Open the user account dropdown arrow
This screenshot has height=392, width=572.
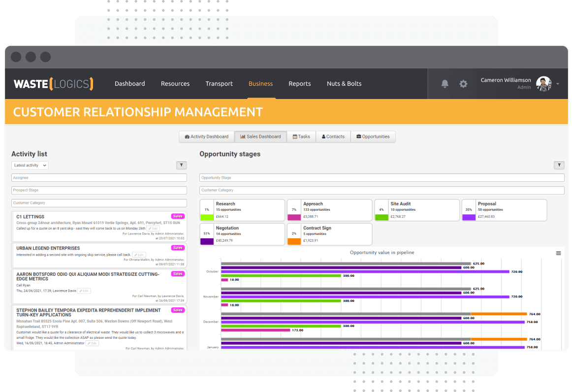pos(558,84)
